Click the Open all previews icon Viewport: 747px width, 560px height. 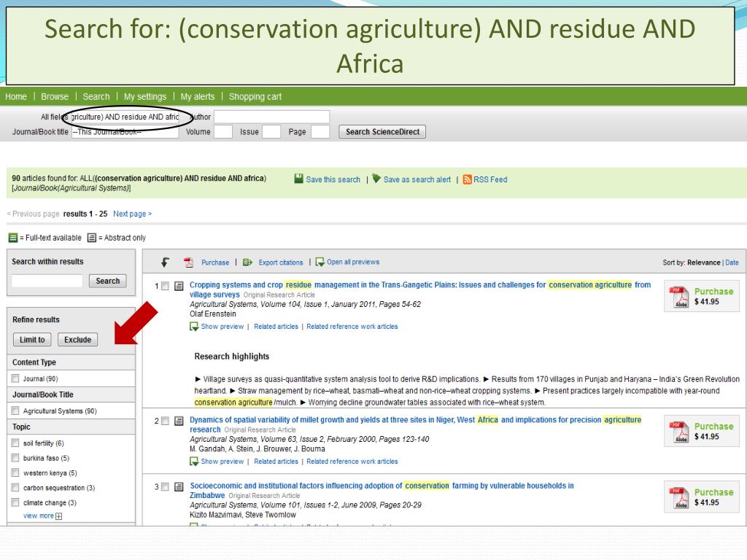[320, 262]
